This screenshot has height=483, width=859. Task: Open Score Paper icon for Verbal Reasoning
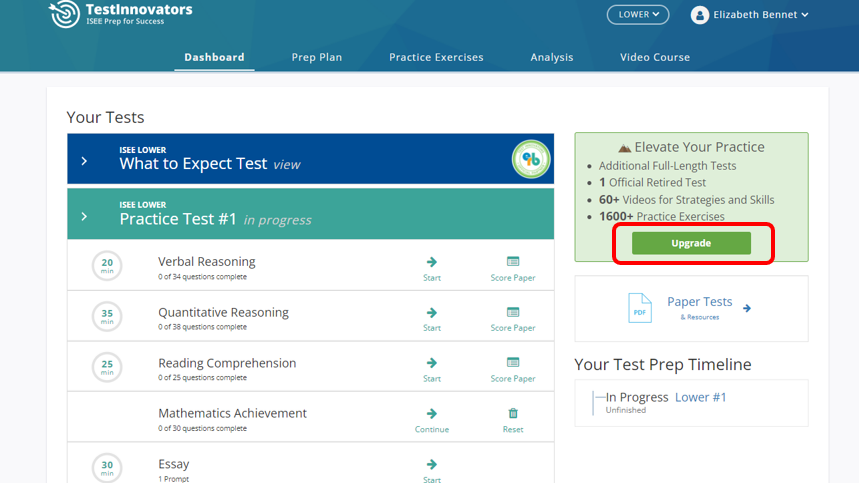point(513,261)
